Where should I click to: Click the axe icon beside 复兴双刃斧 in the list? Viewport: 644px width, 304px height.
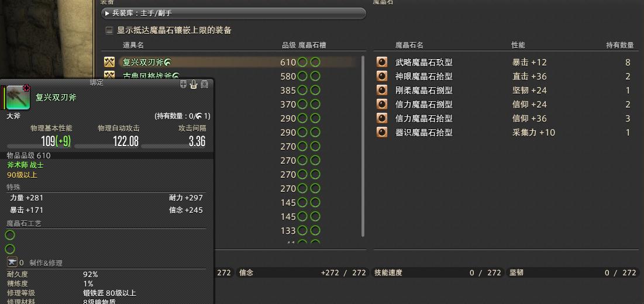109,63
